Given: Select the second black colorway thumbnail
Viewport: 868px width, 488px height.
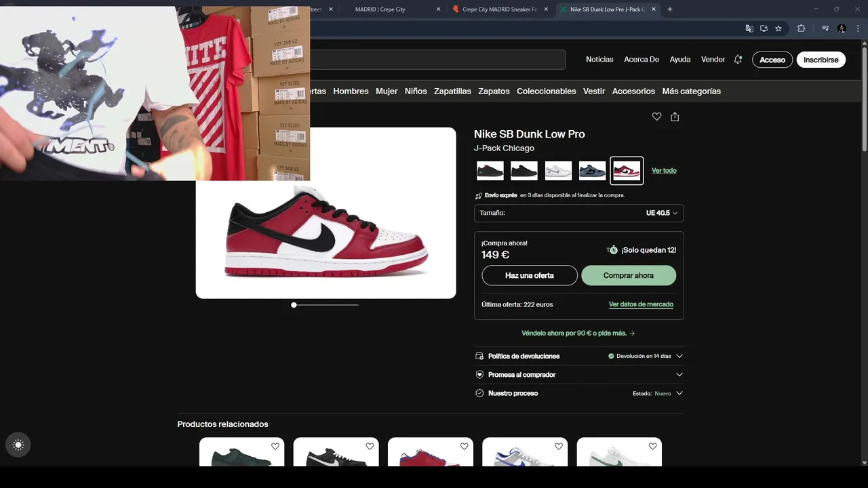Looking at the screenshot, I should click(524, 171).
